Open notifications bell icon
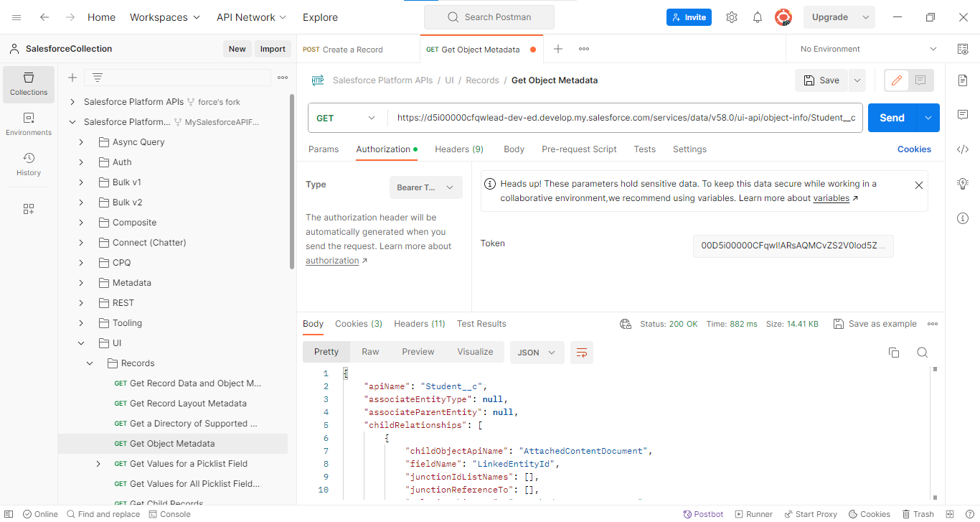 point(758,17)
